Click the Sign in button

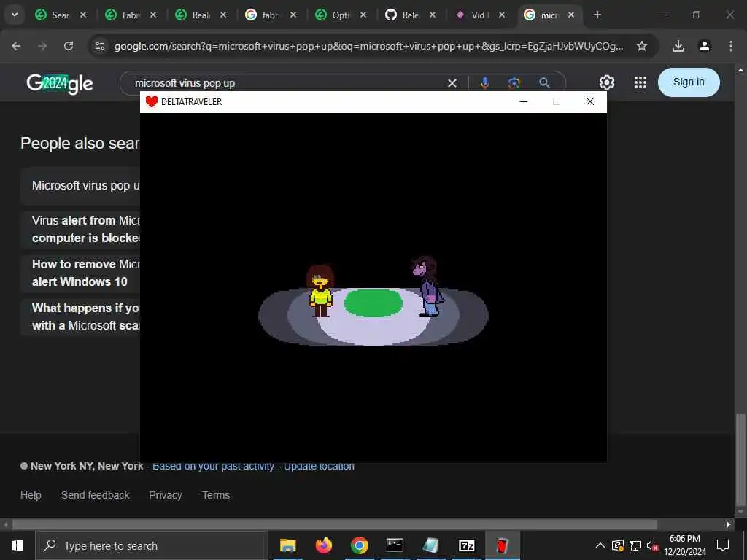[x=689, y=82]
